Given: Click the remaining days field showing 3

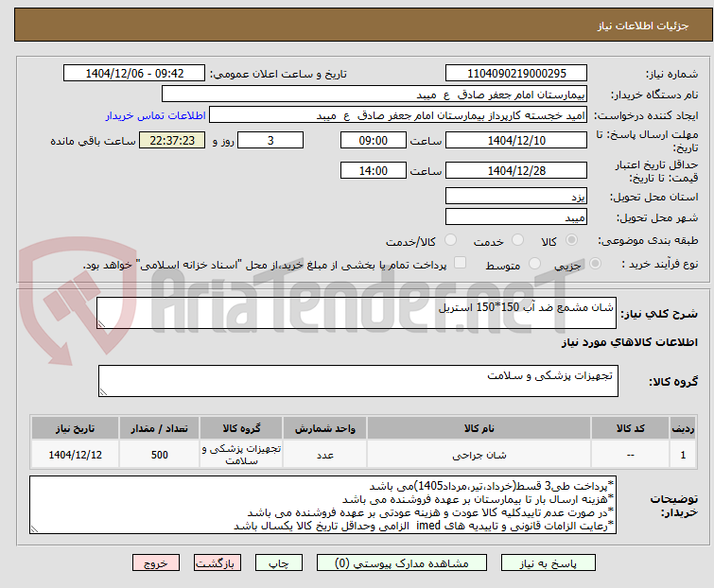Looking at the screenshot, I should coord(270,140).
